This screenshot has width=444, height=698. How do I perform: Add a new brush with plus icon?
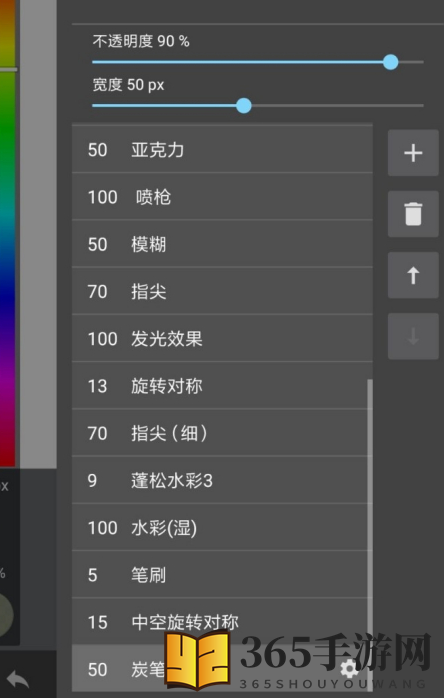(413, 153)
